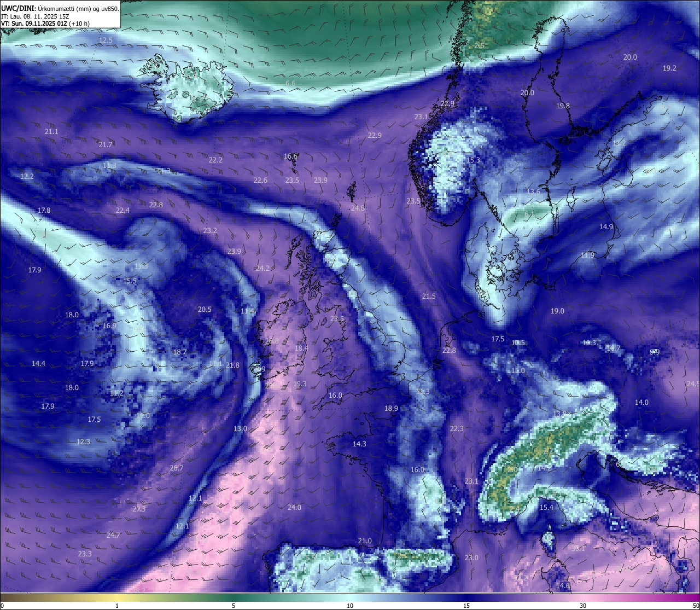Click the 14.4 value label

tap(38, 363)
